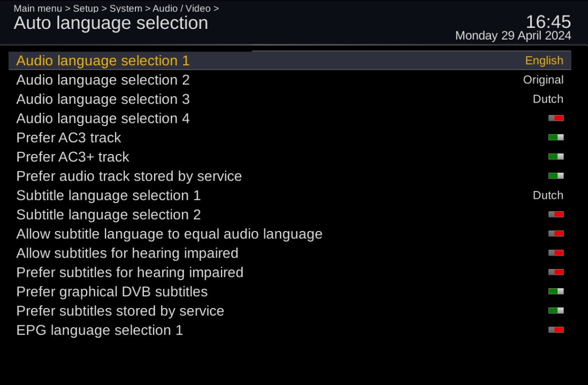Change the Original audio language value
Viewport: 588px width, 385px height.
(x=543, y=80)
